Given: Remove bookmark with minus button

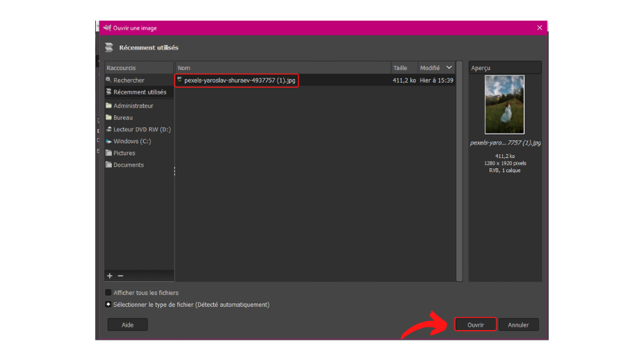Looking at the screenshot, I should pyautogui.click(x=120, y=276).
